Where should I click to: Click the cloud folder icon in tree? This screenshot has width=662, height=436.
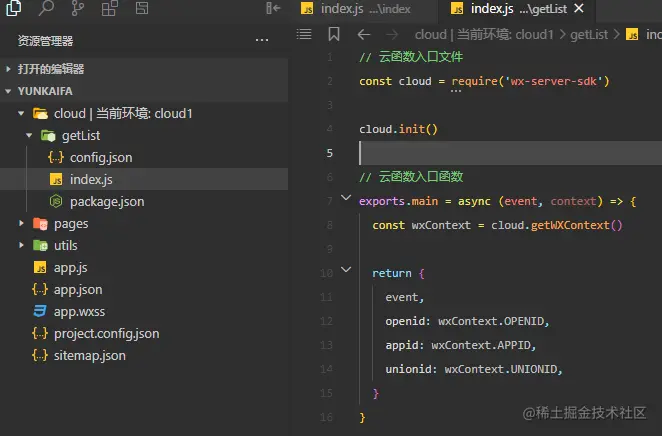[41, 113]
